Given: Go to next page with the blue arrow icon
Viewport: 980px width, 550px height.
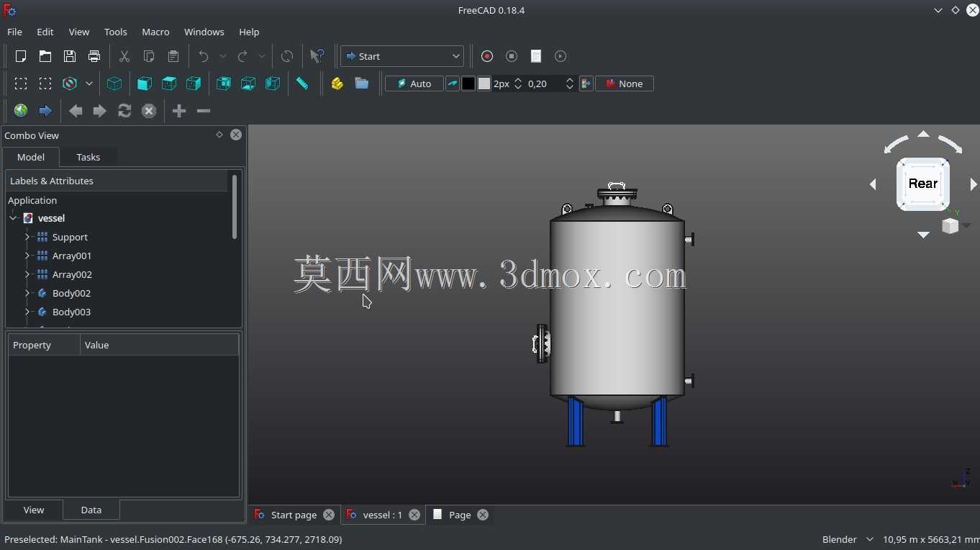Looking at the screenshot, I should (45, 111).
